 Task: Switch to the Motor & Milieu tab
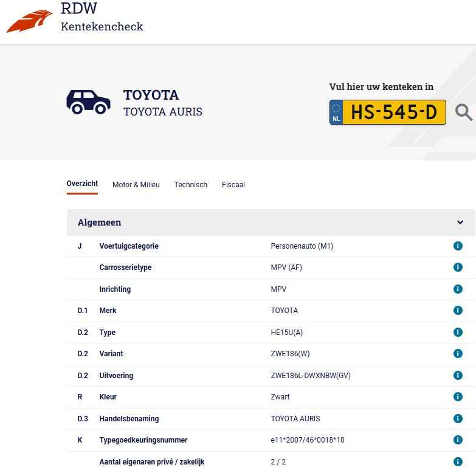(136, 185)
